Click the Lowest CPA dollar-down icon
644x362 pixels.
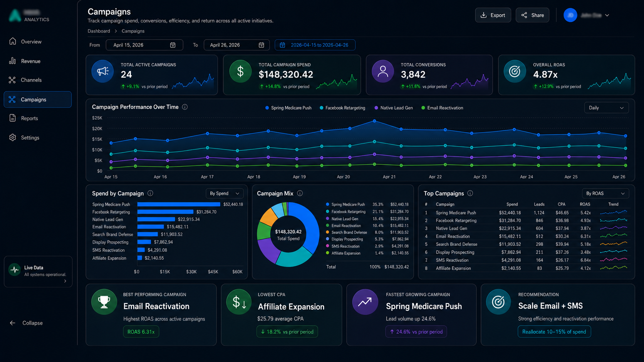pos(239,302)
